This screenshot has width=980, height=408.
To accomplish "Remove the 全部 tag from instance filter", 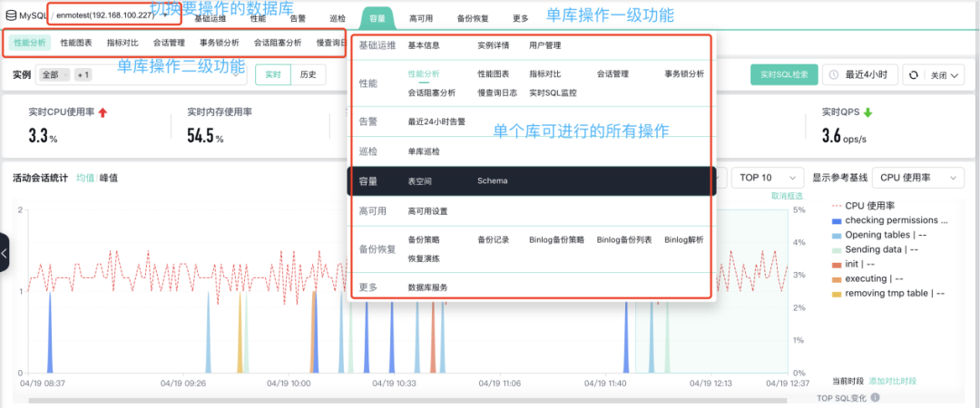I will tap(66, 75).
